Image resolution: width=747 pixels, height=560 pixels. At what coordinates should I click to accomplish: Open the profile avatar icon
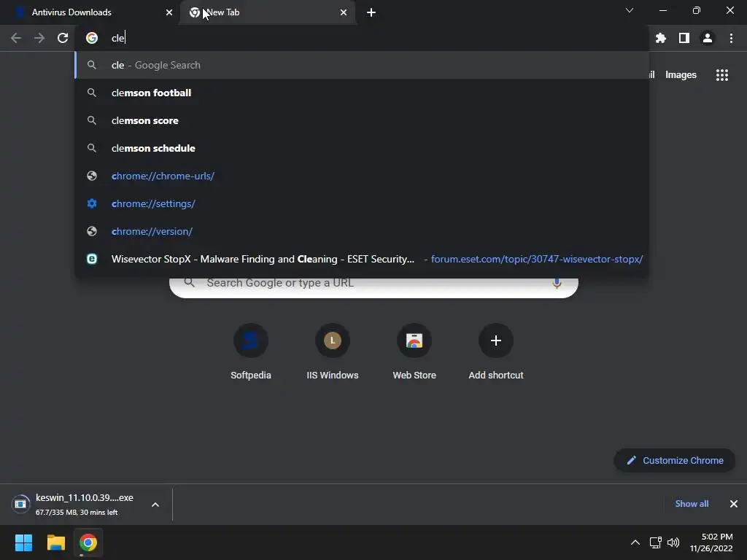(708, 38)
